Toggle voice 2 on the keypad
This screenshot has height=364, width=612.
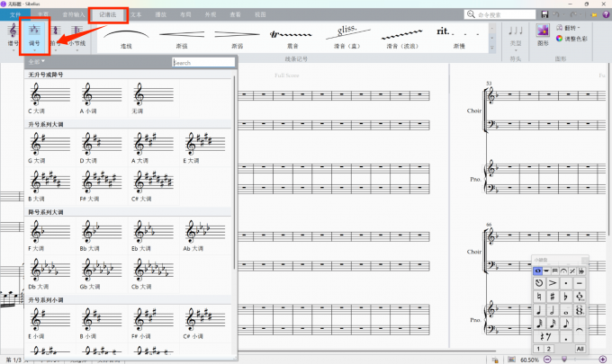(x=550, y=348)
